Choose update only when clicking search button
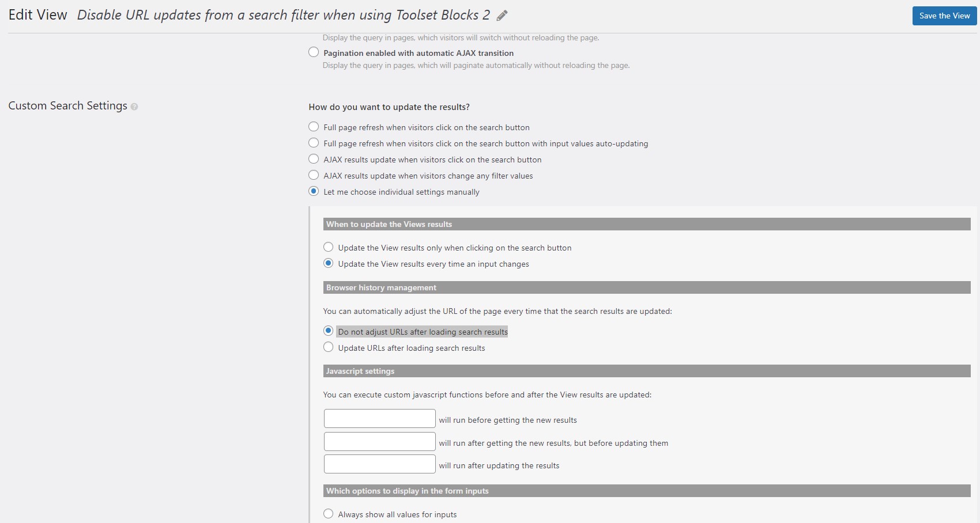 [329, 247]
